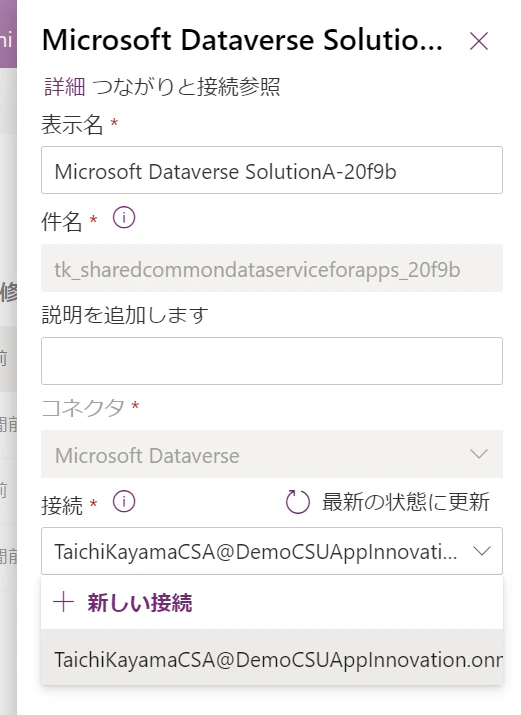Close the Microsoft Dataverse Solution panel
Screen dimensions: 521x715
tap(479, 41)
